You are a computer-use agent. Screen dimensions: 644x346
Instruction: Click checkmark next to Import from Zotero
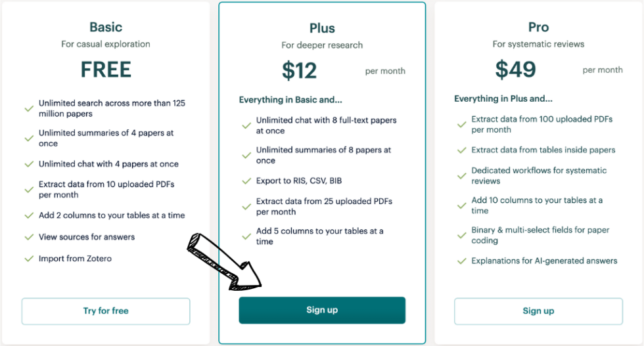[29, 259]
